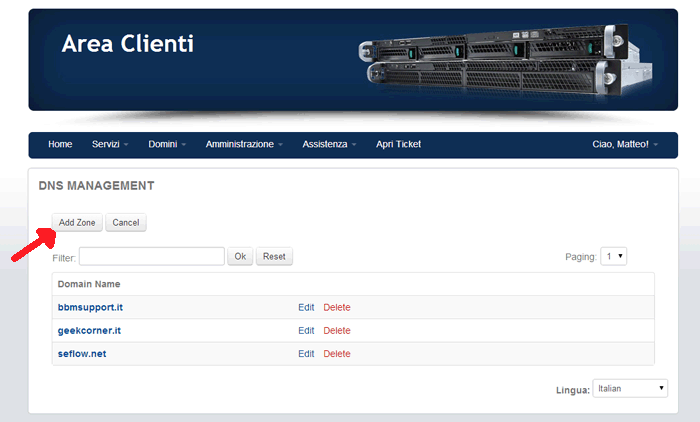Expand the Ciao, Matteo! user menu

[x=625, y=145]
